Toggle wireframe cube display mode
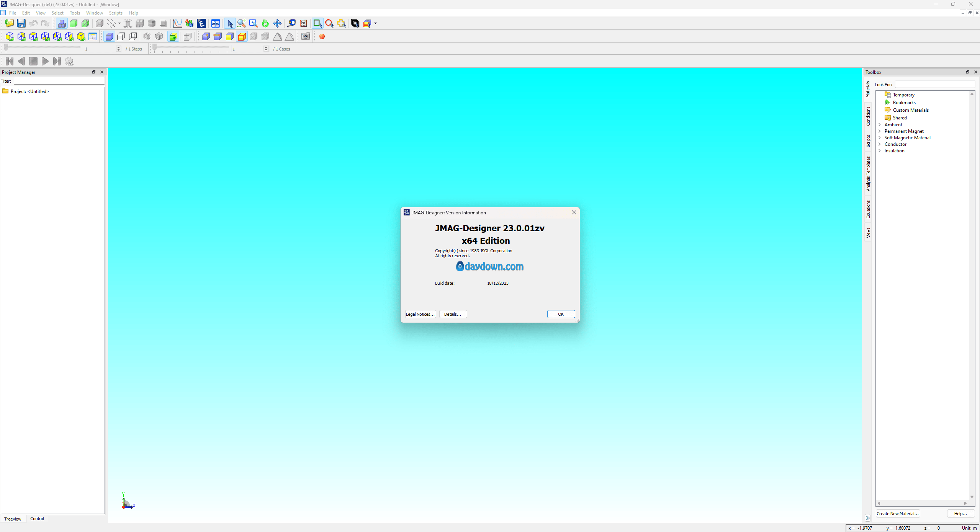 pyautogui.click(x=133, y=36)
